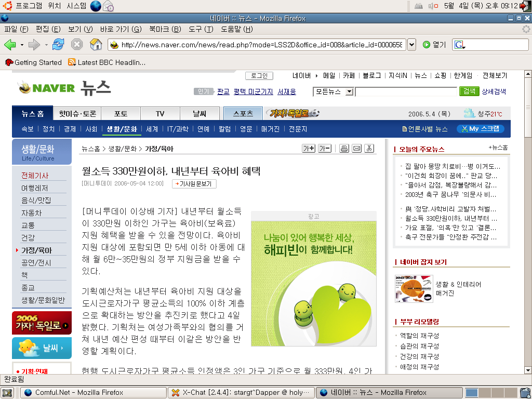Decrease font size with 가- icon
532x399 pixels.
pos(325,149)
